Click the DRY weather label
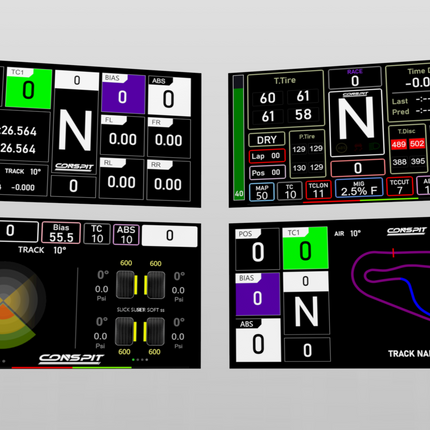Viewport: 430px width, 430px height. [267, 140]
